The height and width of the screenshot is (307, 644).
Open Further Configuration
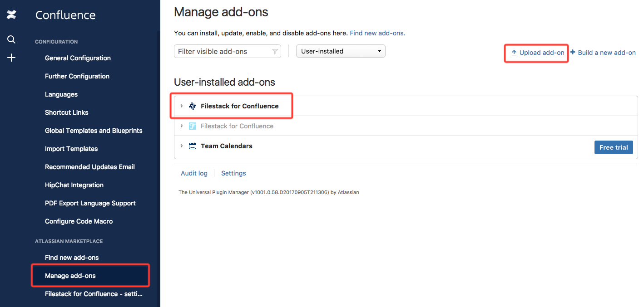[x=77, y=76]
